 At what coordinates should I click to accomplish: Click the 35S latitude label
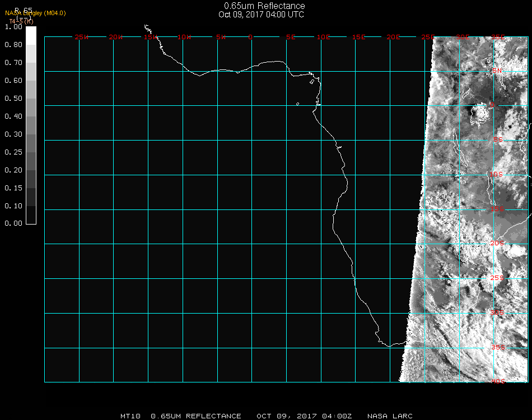[497, 347]
